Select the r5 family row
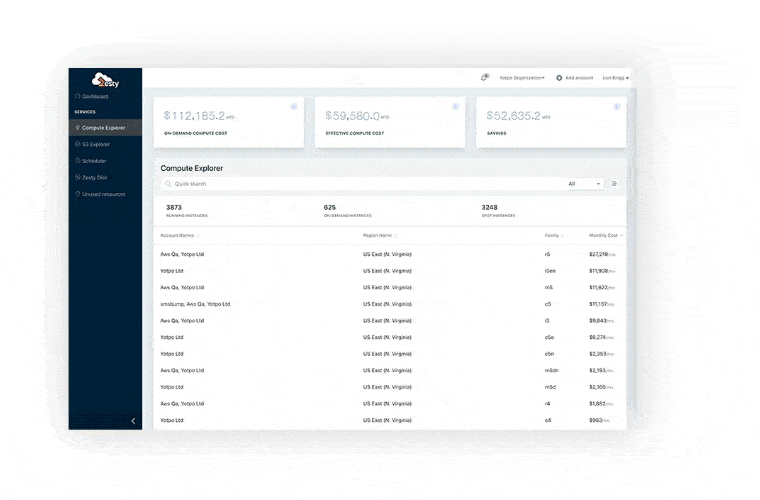Viewport: 760px width, 500px height. (390, 254)
